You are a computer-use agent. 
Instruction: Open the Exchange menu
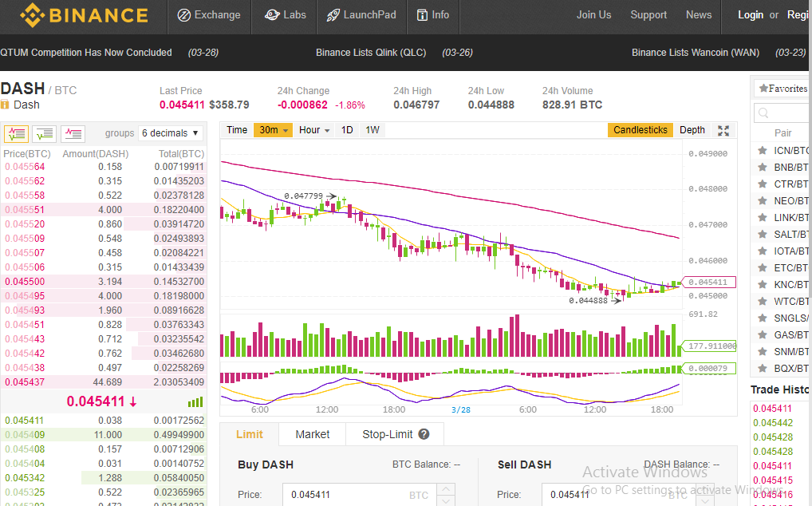coord(209,15)
